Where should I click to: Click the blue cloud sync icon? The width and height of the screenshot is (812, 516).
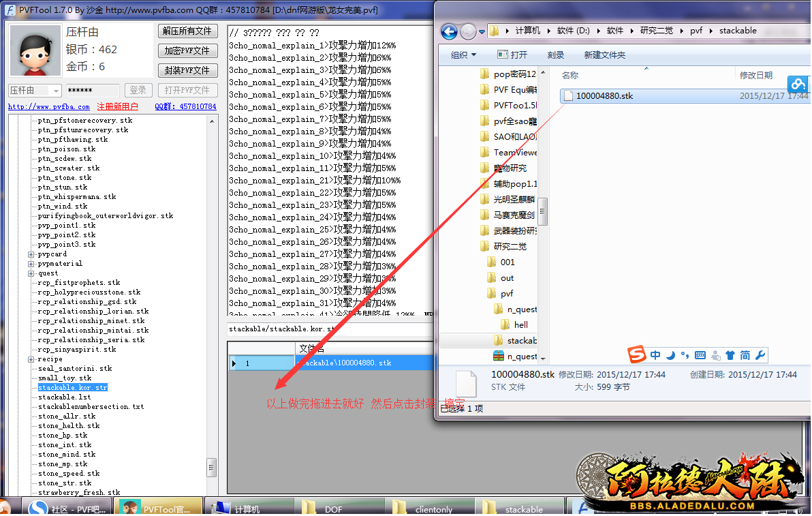point(798,84)
